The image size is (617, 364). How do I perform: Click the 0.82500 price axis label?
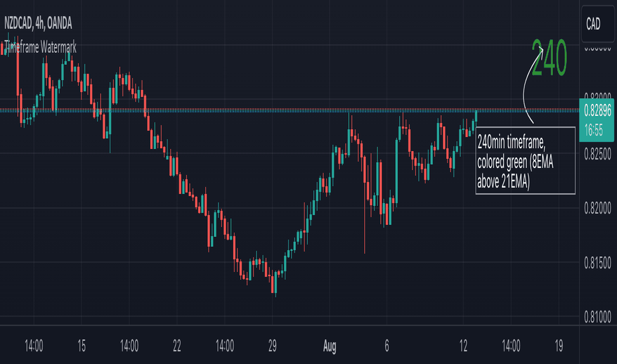[x=597, y=154]
